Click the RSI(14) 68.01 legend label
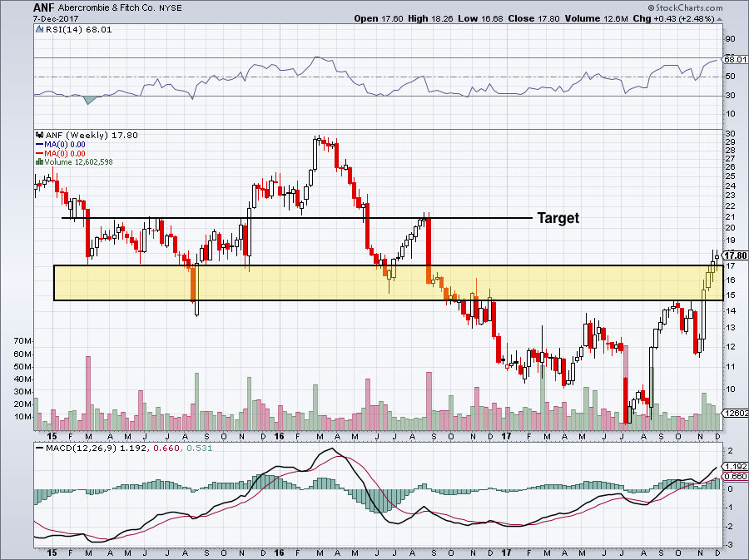Screen dimensions: 749x560 tap(78, 30)
